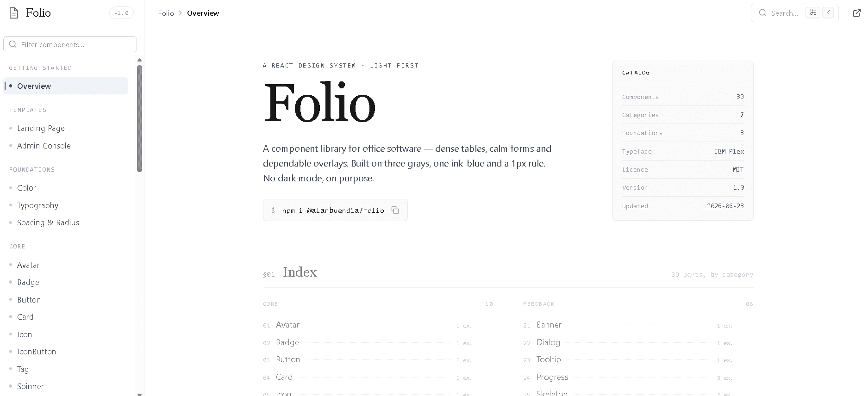The image size is (868, 396).
Task: Open Dialog in the Feedback index
Action: 548,342
